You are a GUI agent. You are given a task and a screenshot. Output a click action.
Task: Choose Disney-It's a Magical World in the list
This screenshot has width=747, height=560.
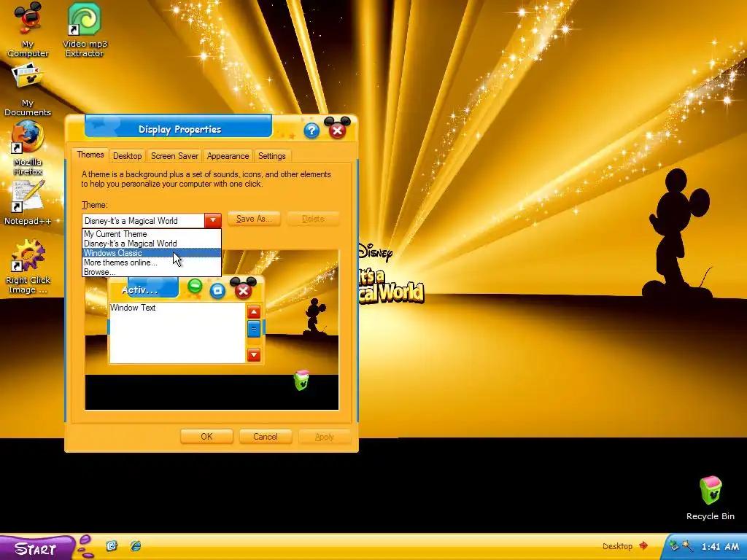[152, 244]
